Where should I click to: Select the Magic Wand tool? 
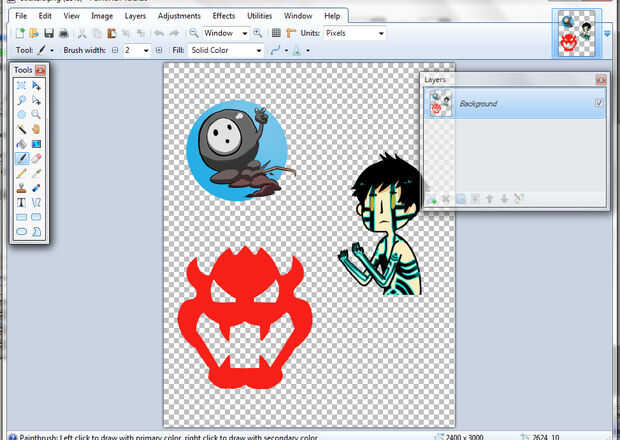click(21, 129)
